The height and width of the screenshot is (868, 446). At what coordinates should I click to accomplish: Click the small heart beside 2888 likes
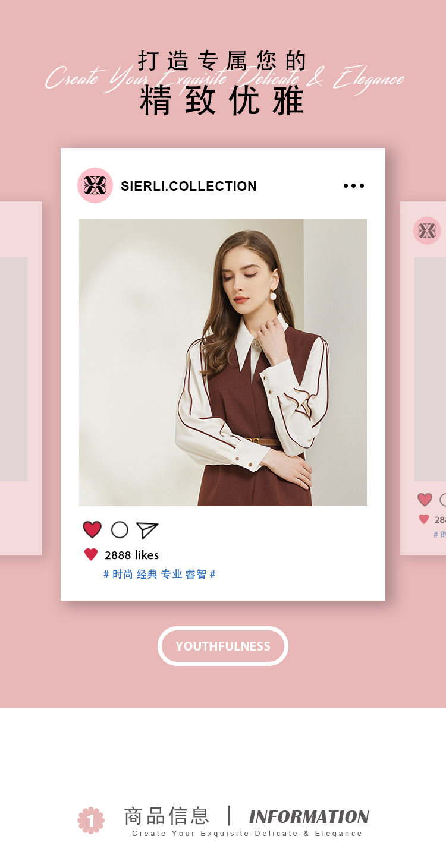[91, 555]
